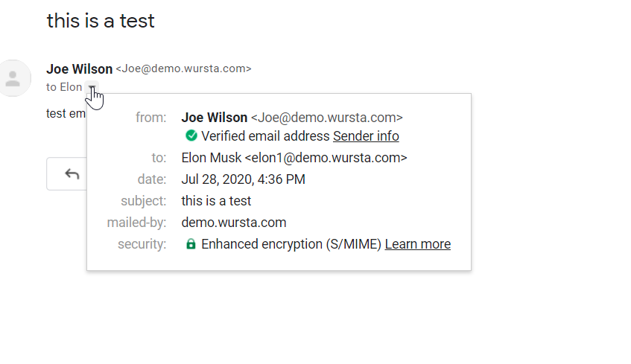Click Joe Wilson name in message header
Viewport: 631px width, 364px height.
(79, 68)
